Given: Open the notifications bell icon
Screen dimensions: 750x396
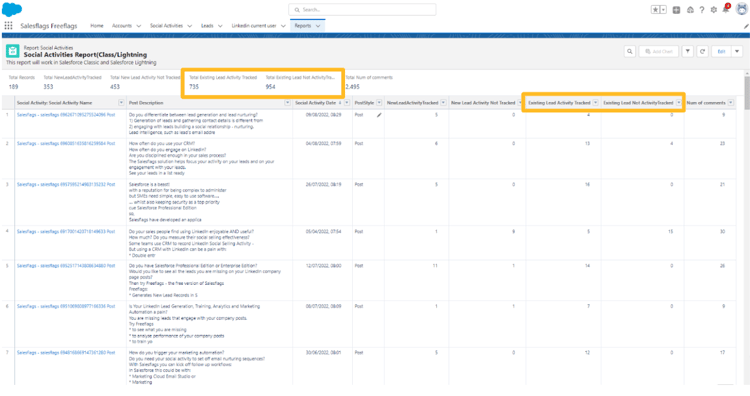Looking at the screenshot, I should point(726,9).
